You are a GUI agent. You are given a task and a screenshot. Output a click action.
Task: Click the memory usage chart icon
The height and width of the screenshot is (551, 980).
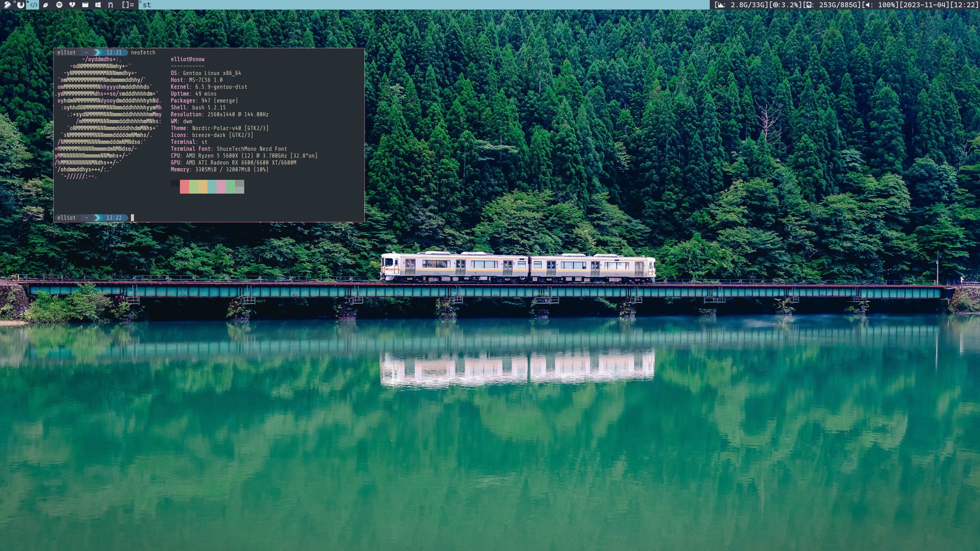721,5
